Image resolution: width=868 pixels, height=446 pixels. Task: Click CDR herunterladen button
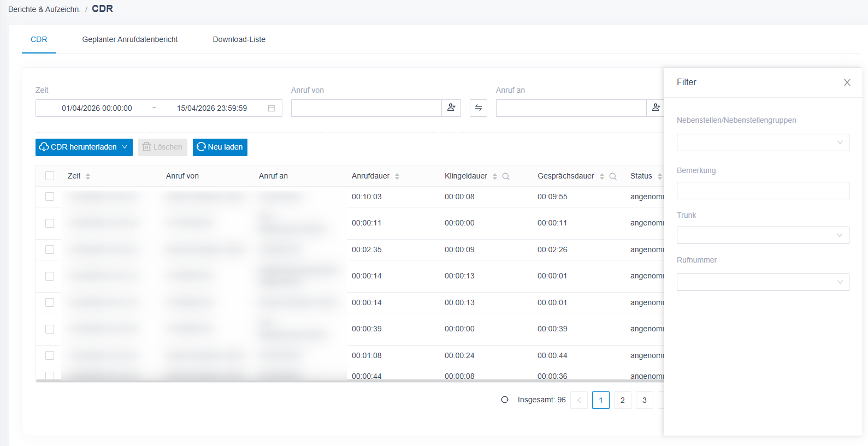[x=84, y=147]
